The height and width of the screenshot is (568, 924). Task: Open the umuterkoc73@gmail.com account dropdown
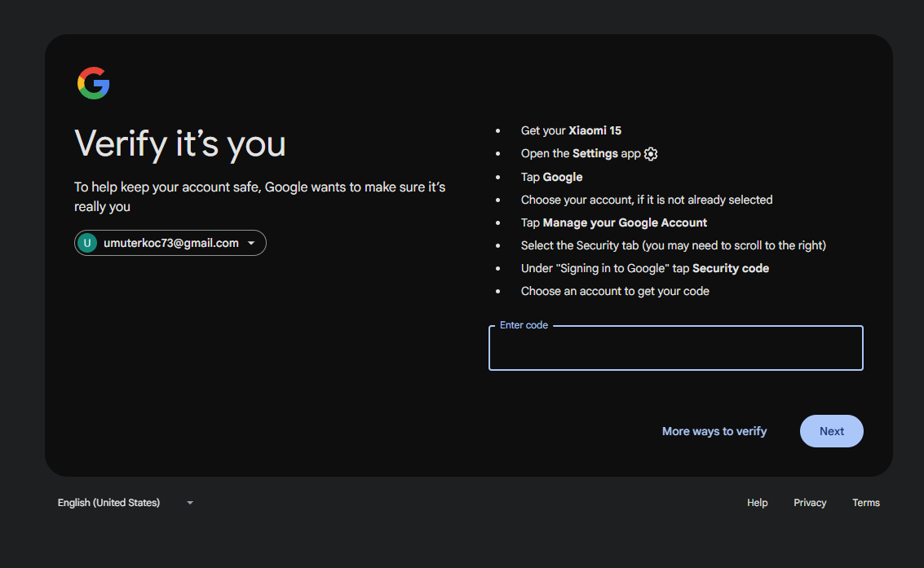pyautogui.click(x=170, y=243)
